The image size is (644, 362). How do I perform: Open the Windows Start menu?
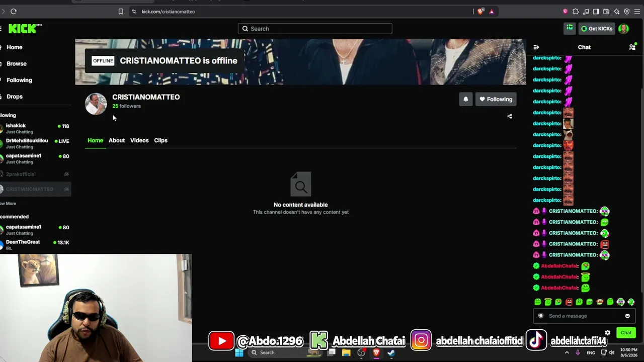pos(239,352)
